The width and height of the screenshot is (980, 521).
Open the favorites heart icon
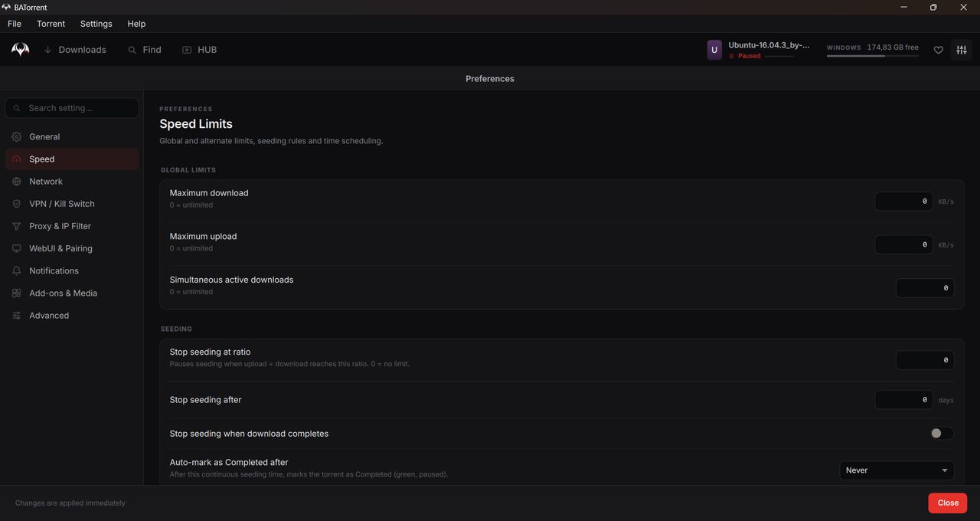pos(938,50)
